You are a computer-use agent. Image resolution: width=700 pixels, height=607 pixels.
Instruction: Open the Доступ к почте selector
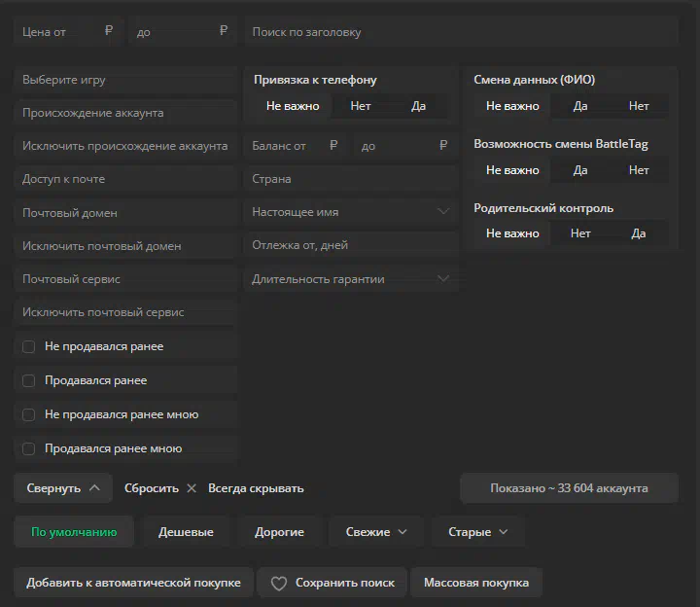tap(125, 179)
